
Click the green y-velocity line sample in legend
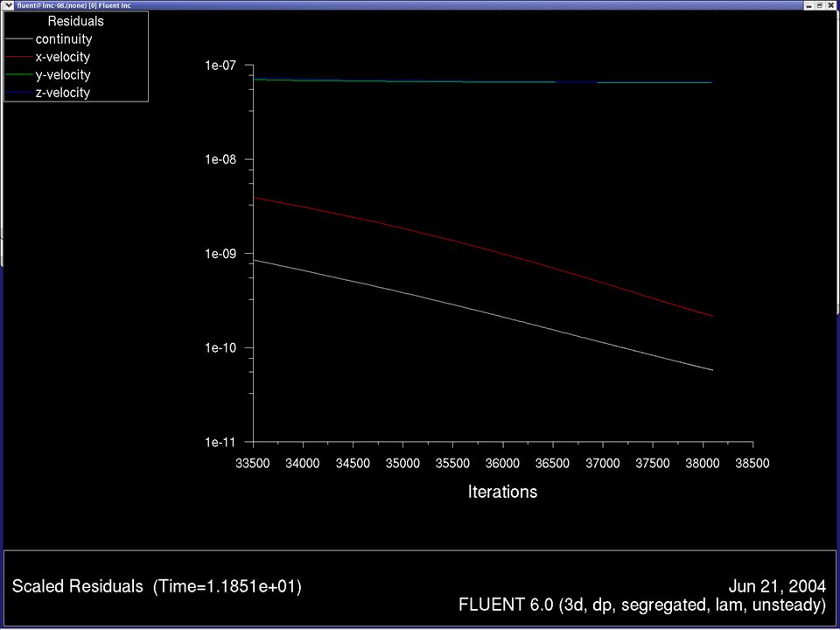click(18, 75)
